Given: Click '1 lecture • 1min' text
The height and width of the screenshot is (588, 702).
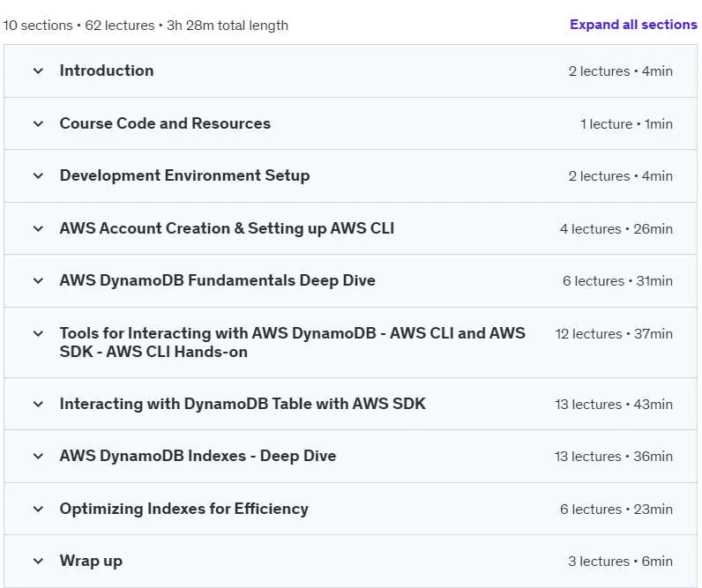Looking at the screenshot, I should coord(626,124).
